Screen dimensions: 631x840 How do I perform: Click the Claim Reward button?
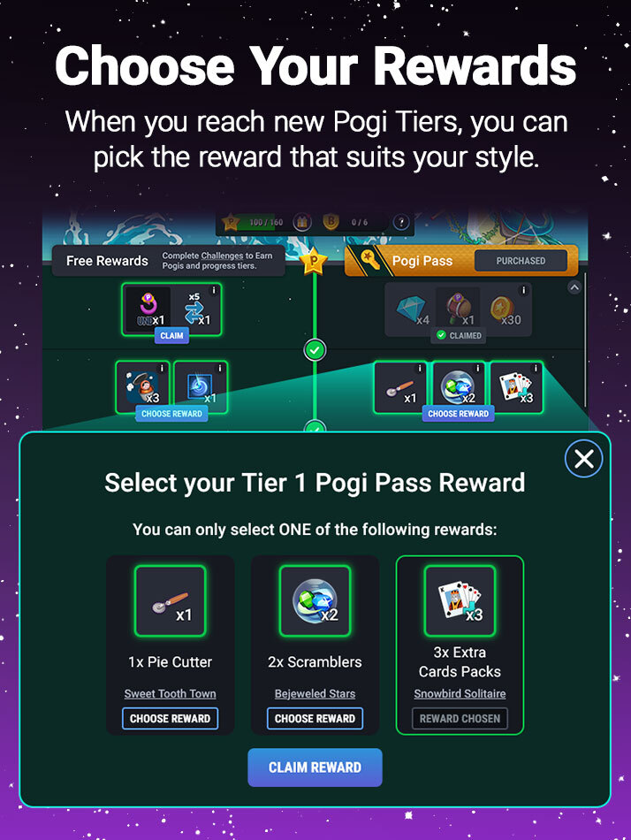(315, 767)
